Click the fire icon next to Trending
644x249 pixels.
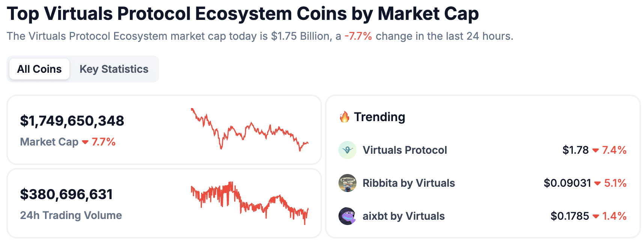[344, 117]
